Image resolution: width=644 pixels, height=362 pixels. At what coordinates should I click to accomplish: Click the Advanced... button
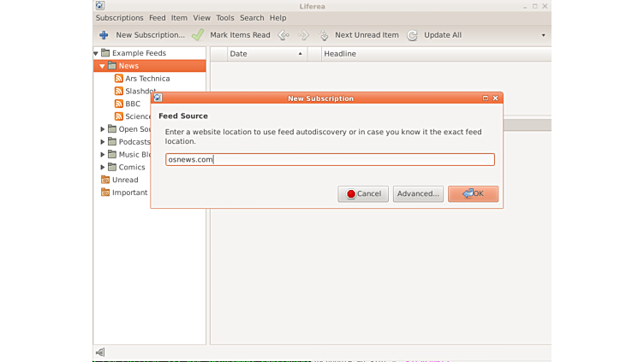418,194
